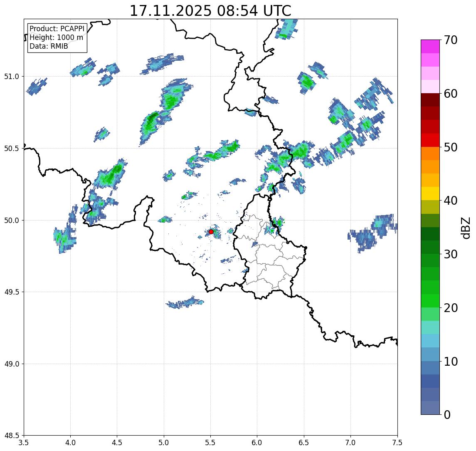Click the latitude axis label 49.5

(12, 292)
